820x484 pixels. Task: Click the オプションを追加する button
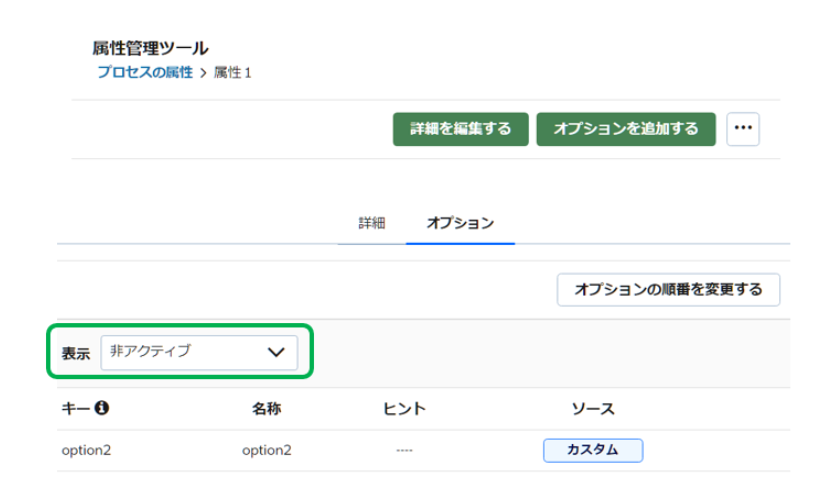pos(626,129)
